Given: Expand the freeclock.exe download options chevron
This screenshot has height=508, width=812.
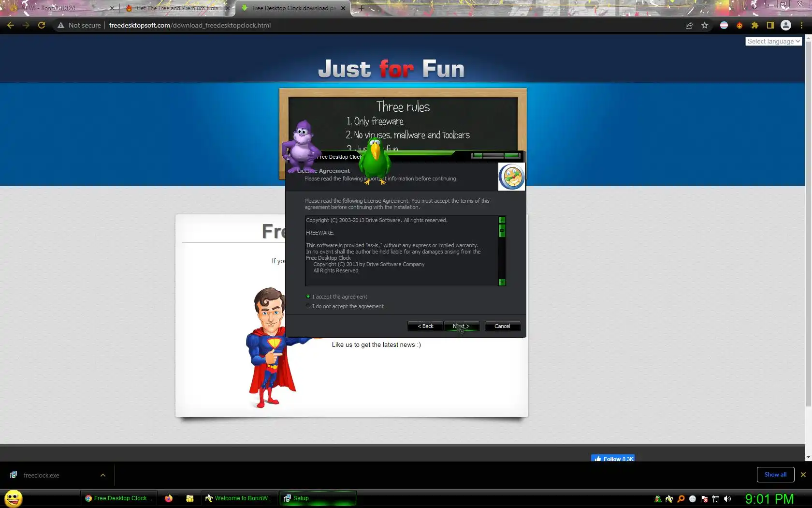Looking at the screenshot, I should point(103,475).
